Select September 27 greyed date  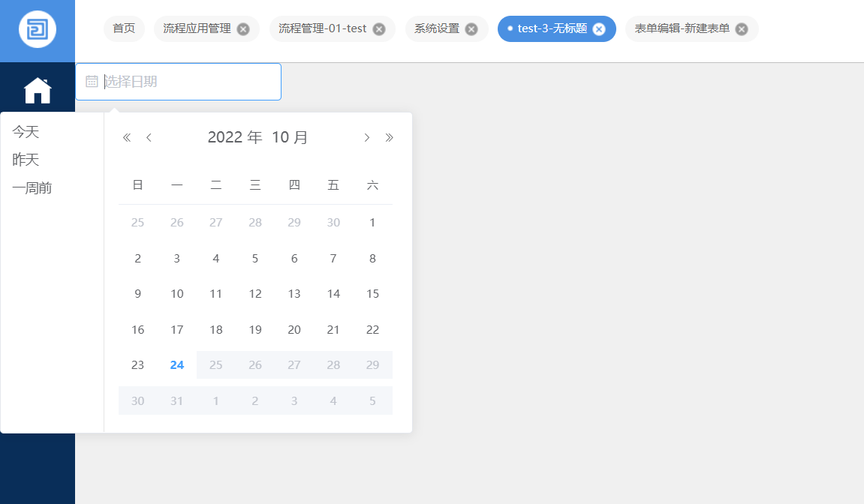tap(216, 223)
